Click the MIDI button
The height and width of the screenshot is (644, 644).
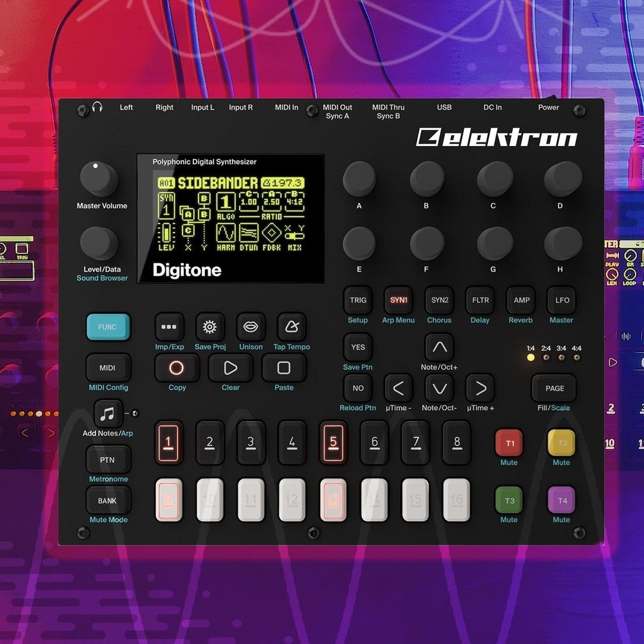point(108,368)
